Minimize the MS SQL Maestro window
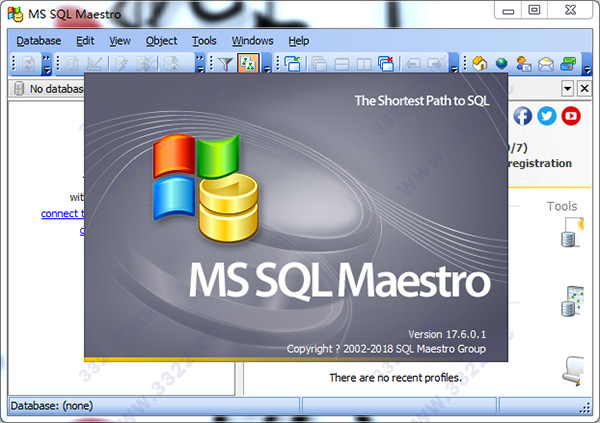This screenshot has width=600, height=423. point(508,11)
